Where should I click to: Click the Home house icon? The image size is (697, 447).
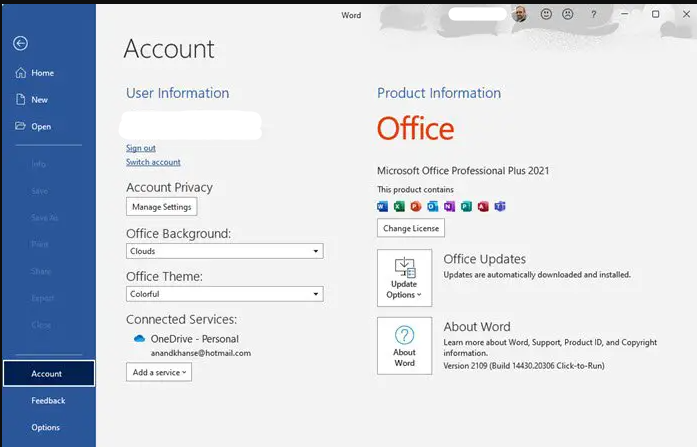21,72
